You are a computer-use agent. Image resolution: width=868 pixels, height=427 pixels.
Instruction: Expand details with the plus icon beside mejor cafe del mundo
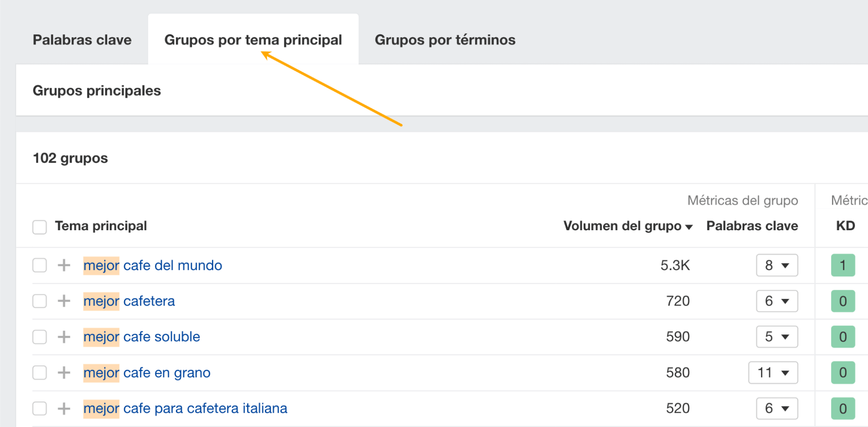pyautogui.click(x=64, y=265)
